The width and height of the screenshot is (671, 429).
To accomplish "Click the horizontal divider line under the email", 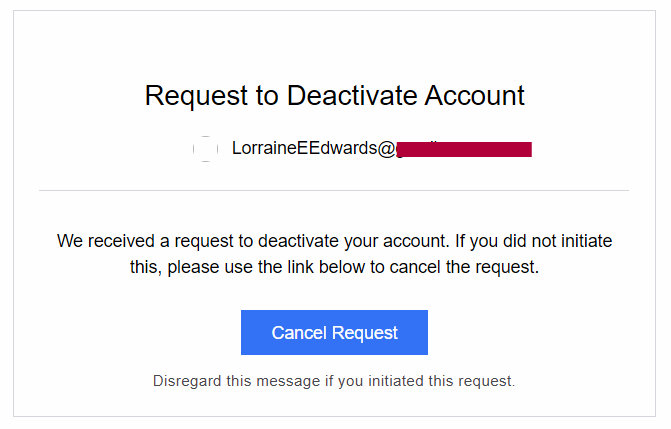I will (334, 190).
